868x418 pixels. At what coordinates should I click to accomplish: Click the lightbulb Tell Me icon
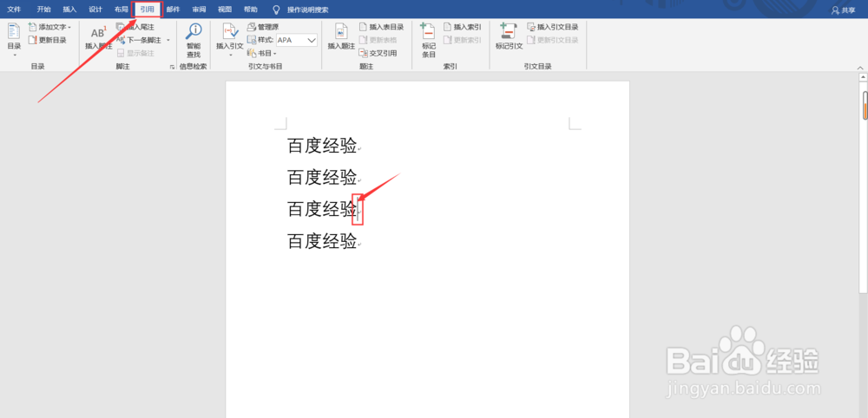click(x=277, y=10)
